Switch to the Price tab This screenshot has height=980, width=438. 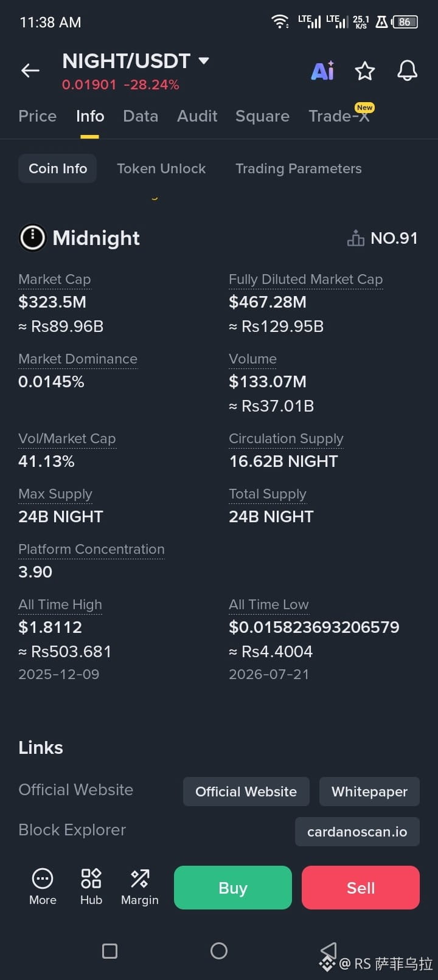click(x=38, y=116)
